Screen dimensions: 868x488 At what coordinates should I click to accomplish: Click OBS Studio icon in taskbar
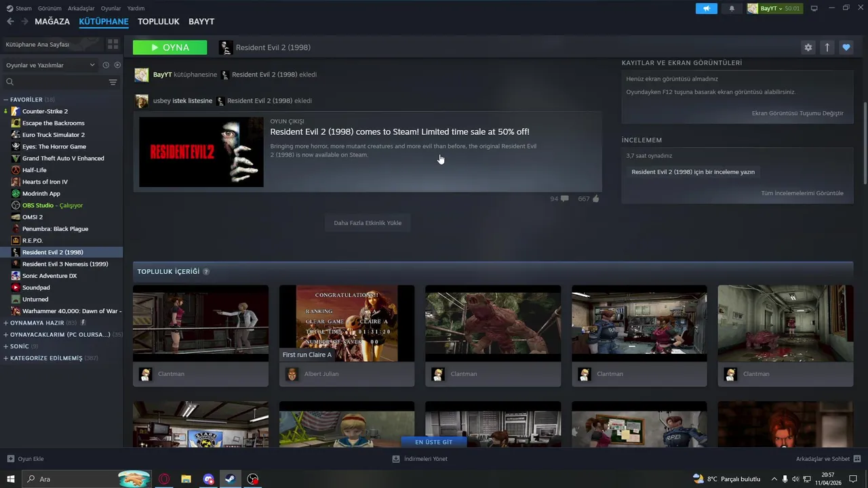pos(252,479)
